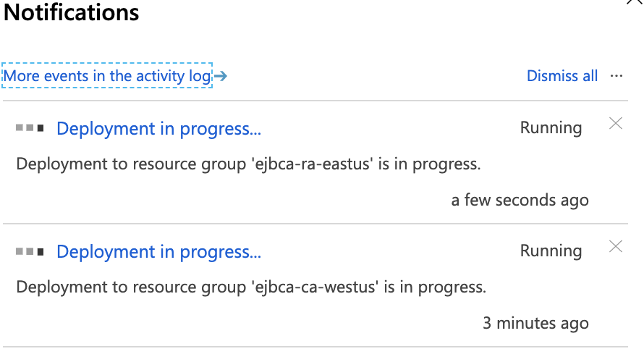This screenshot has height=349, width=644.
Task: Open Deployment in progress link for ejbca-ca-westus
Action: 158,251
